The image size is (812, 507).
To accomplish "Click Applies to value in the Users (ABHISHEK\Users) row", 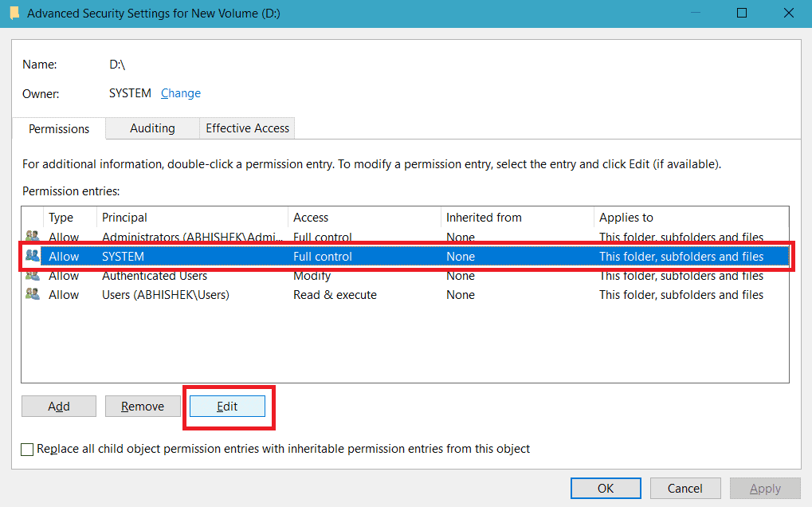I will (681, 295).
